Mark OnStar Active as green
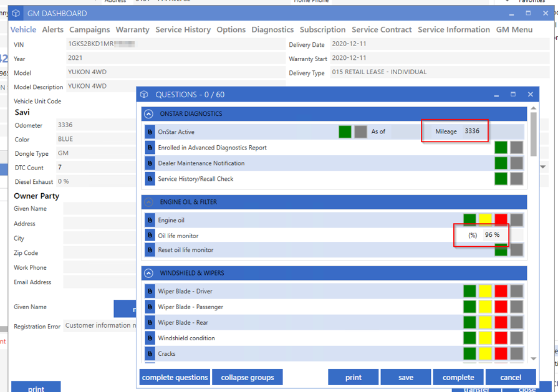 click(x=345, y=131)
